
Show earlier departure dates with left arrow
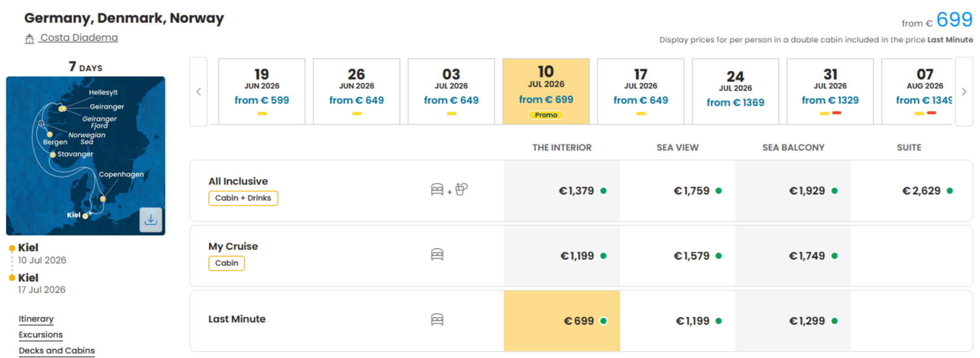coord(199,91)
